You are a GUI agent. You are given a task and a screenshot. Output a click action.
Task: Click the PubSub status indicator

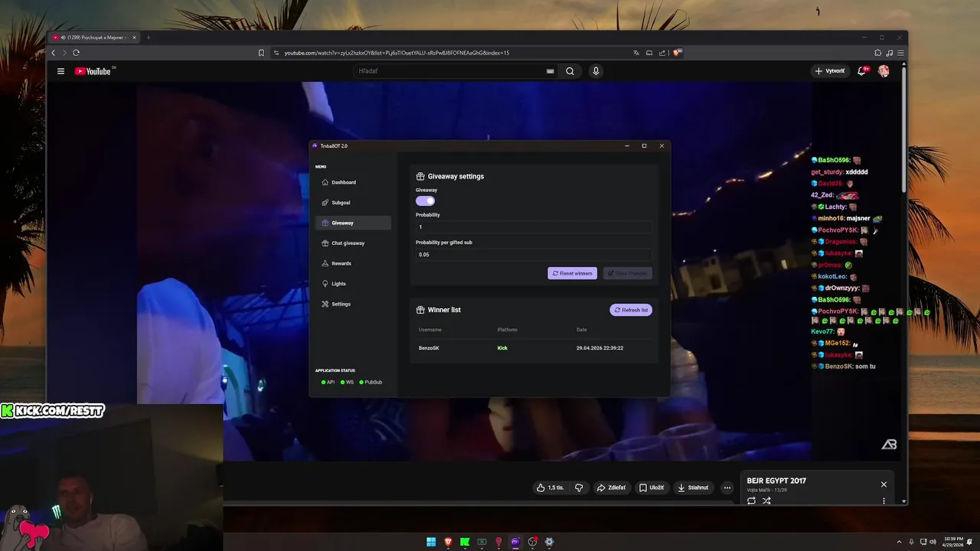[371, 382]
